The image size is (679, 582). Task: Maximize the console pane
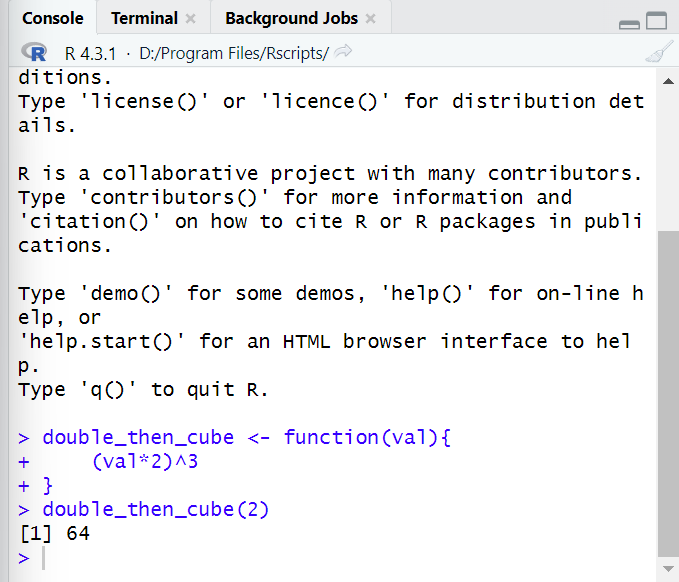pyautogui.click(x=655, y=22)
